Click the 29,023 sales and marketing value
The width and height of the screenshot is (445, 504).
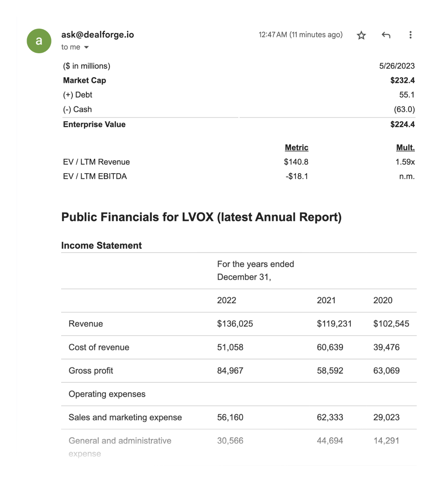(x=386, y=418)
